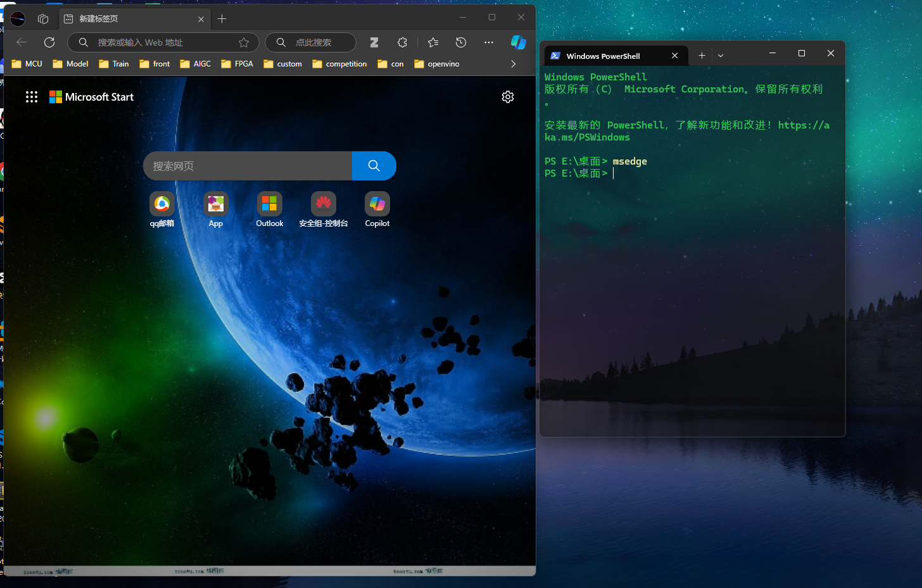The height and width of the screenshot is (588, 922).
Task: Open a new tab in Edge
Action: tap(222, 19)
